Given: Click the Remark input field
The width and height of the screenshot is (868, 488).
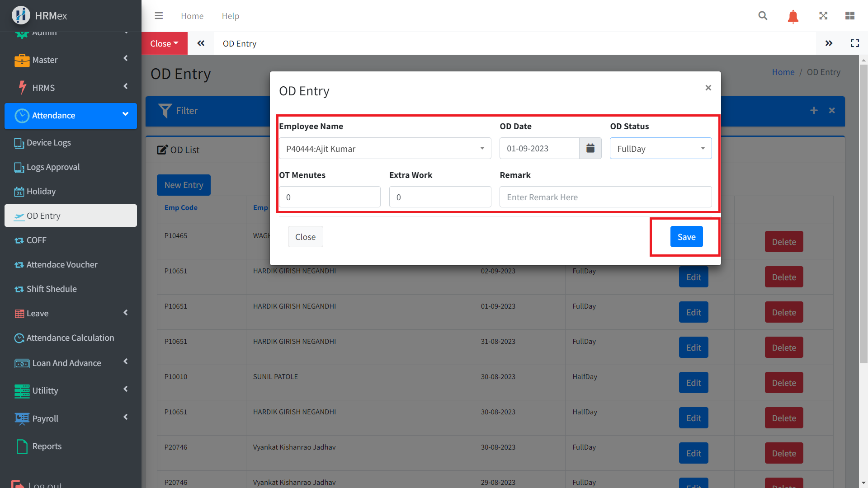Looking at the screenshot, I should click(605, 197).
